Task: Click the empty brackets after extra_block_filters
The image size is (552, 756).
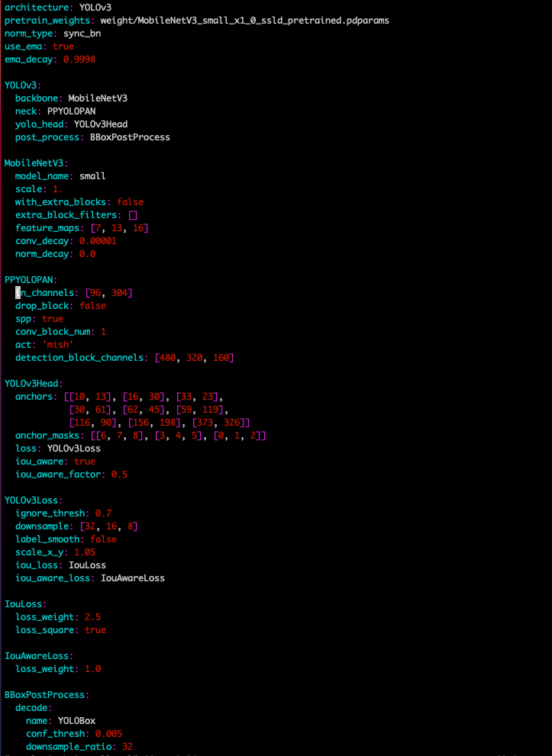Action: pos(133,215)
